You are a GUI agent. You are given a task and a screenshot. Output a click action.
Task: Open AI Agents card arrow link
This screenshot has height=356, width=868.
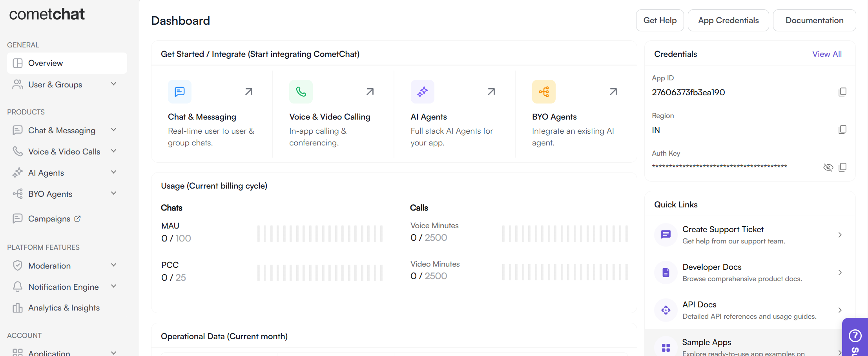tap(491, 92)
